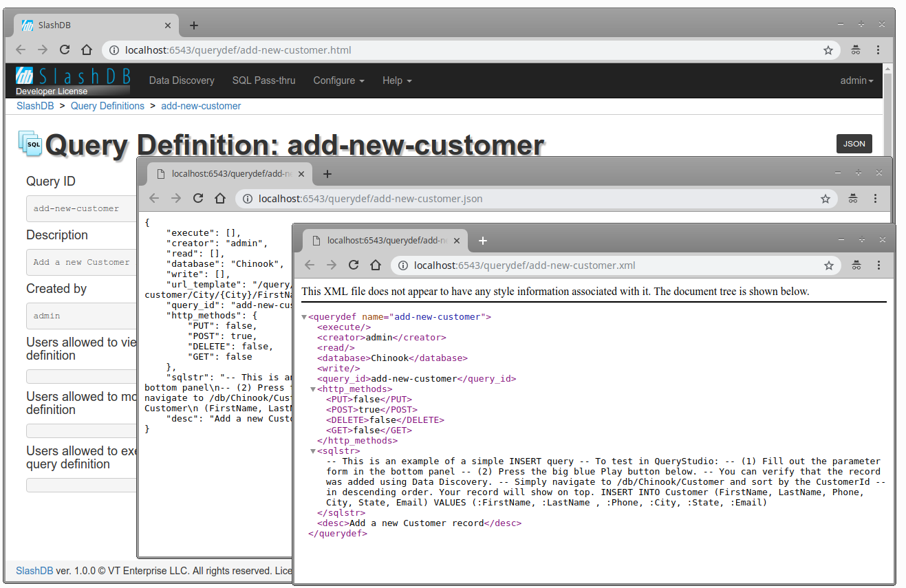The width and height of the screenshot is (906, 588).
Task: Click the JSON format button
Action: (854, 144)
